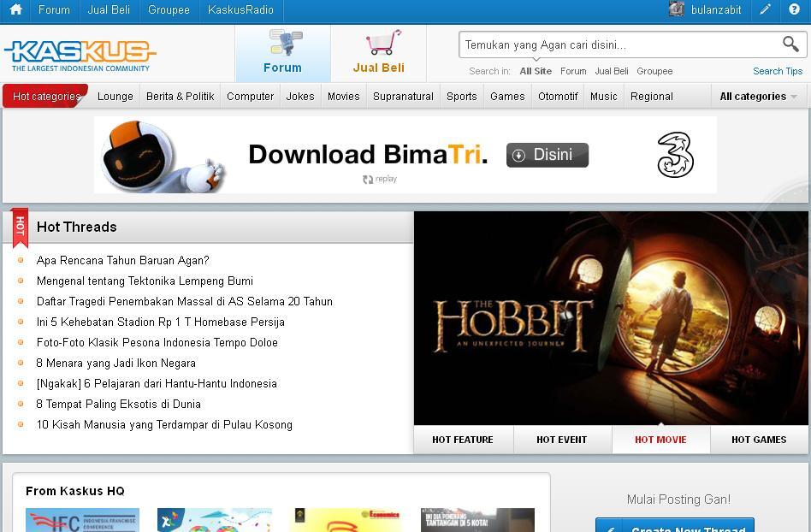Open thread 'Ini 5 Kehebatan Stadion' Persija
Viewport: 811px width, 532px height.
click(x=160, y=322)
